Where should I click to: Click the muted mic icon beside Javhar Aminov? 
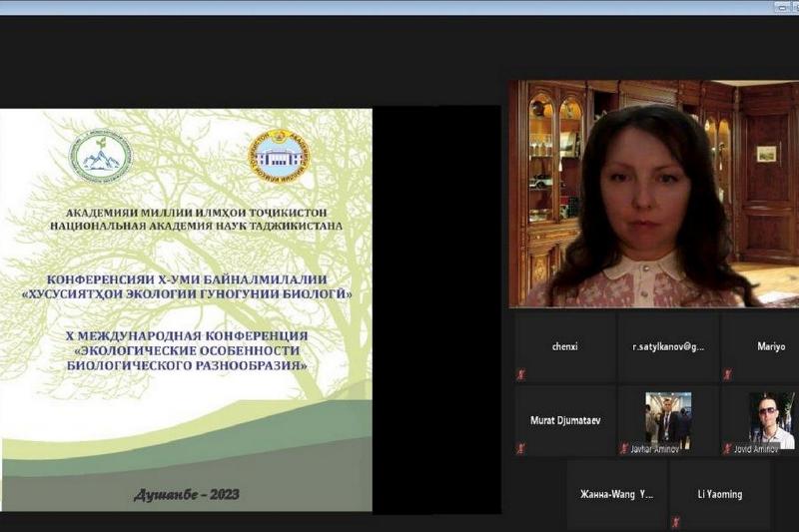point(624,448)
